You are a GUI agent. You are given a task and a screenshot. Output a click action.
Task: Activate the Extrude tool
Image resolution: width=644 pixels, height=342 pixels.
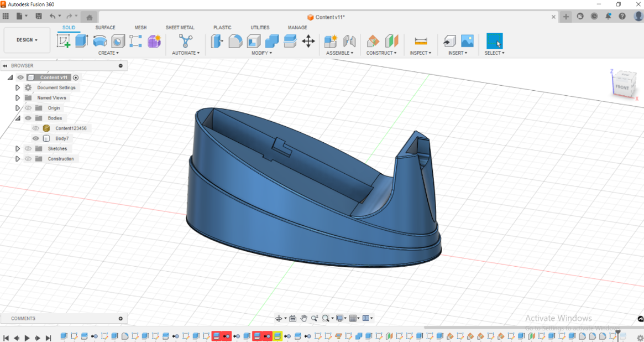(80, 40)
